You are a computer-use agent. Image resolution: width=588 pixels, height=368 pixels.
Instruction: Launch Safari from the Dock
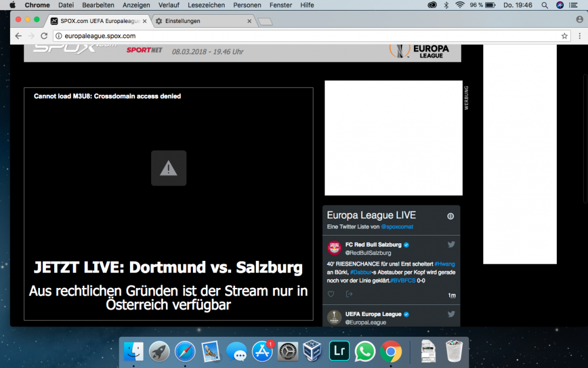[x=185, y=352]
